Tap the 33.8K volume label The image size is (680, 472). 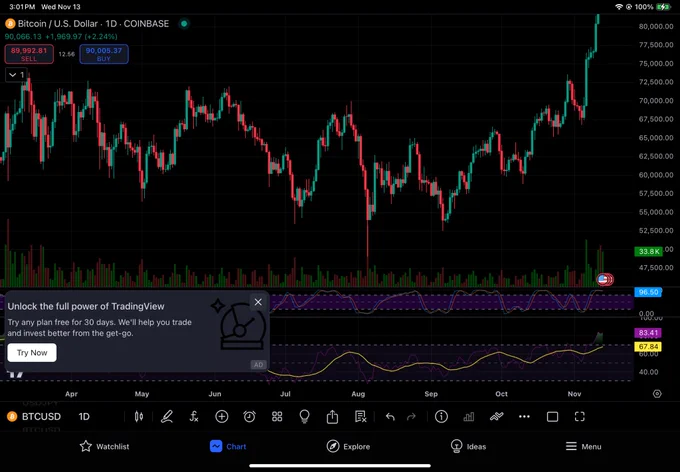tap(648, 252)
